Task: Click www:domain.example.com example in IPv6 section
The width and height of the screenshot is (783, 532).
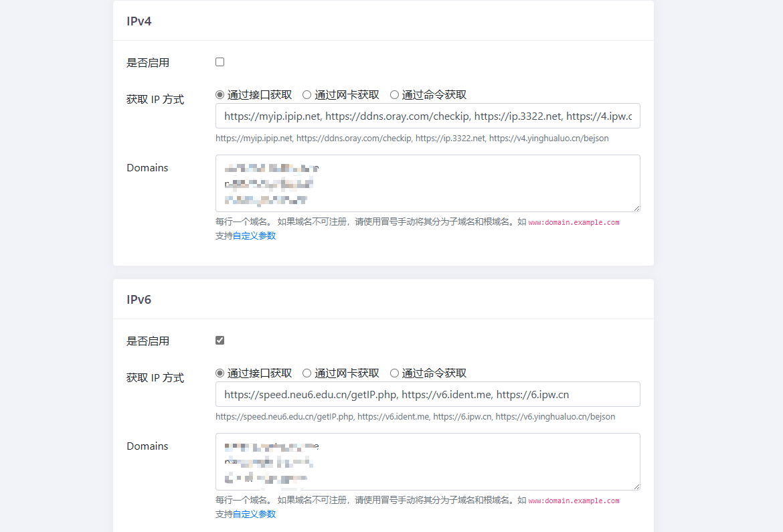Action: click(x=574, y=501)
